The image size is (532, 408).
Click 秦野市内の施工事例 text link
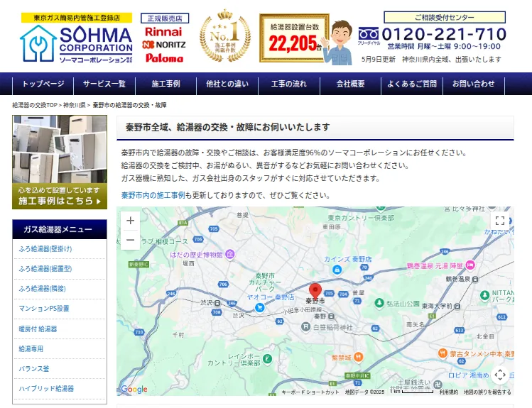pos(153,195)
